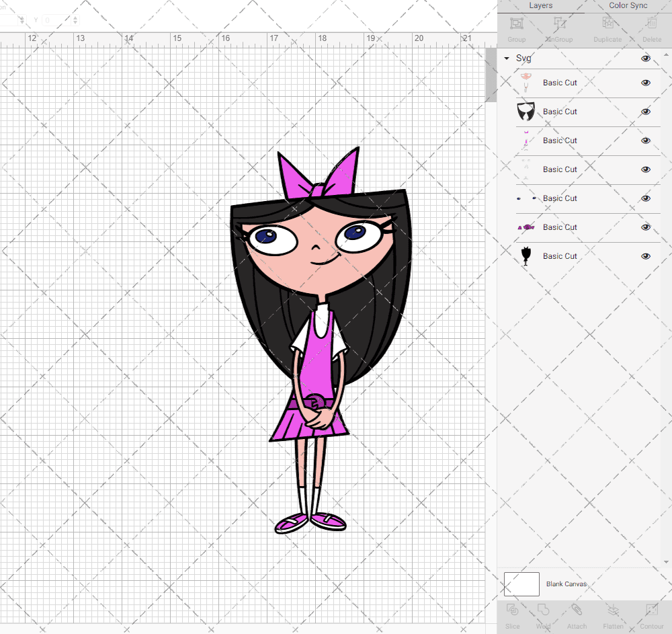Click the Contour text label

[x=651, y=627]
